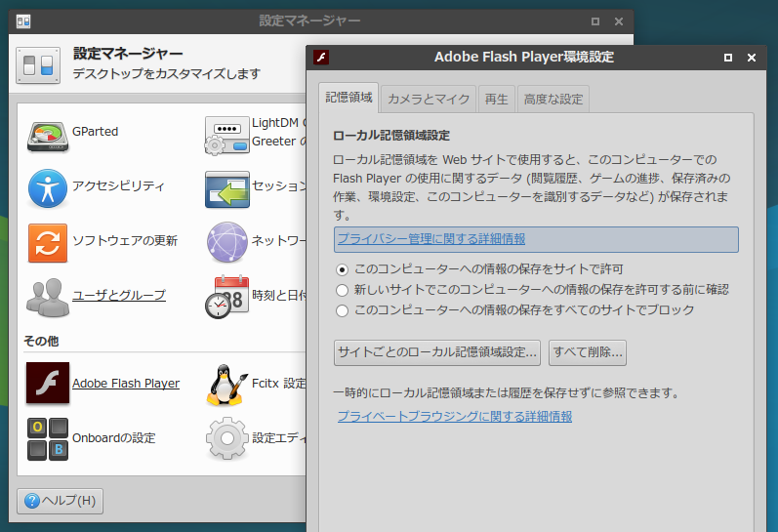Click the ユーザとグループ users icon
The image size is (778, 532).
(x=48, y=298)
